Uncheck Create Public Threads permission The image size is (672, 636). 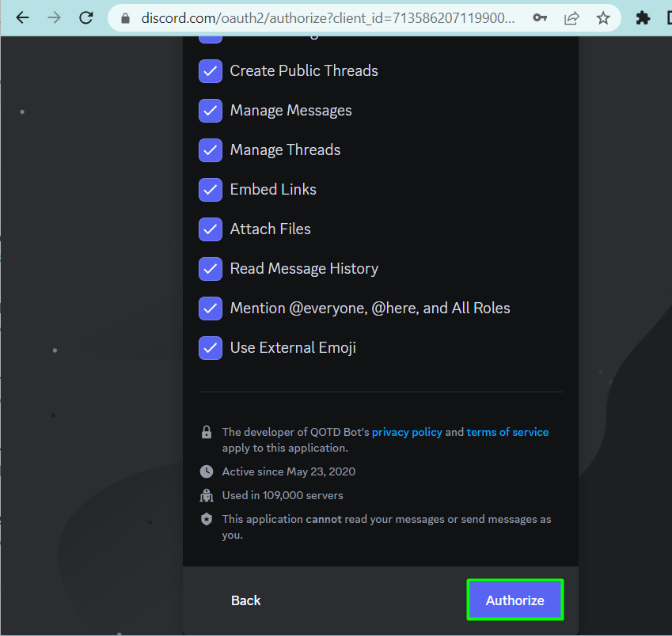[211, 71]
